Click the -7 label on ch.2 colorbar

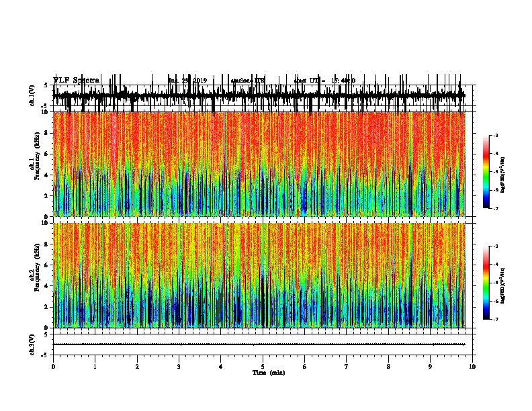pos(496,320)
